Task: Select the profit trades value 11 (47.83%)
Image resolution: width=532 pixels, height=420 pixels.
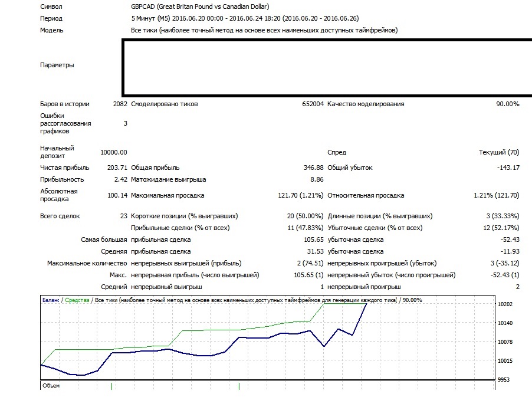Action: [x=306, y=228]
